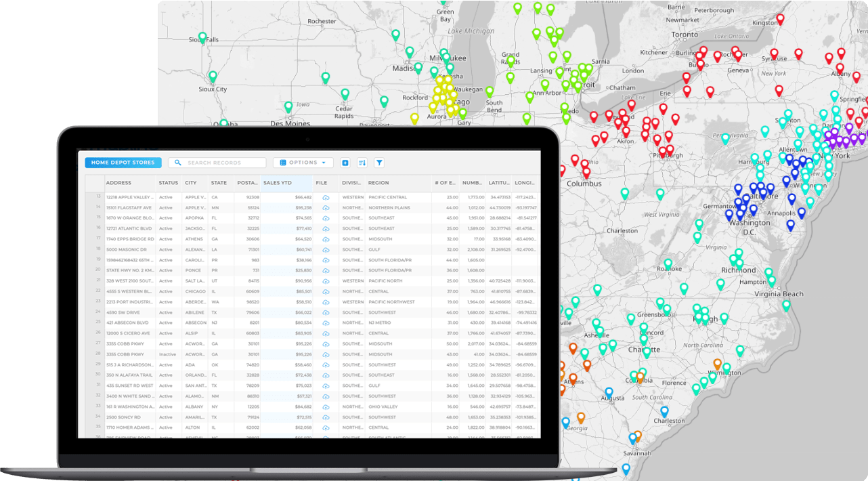Open the filter funnel icon

(379, 163)
